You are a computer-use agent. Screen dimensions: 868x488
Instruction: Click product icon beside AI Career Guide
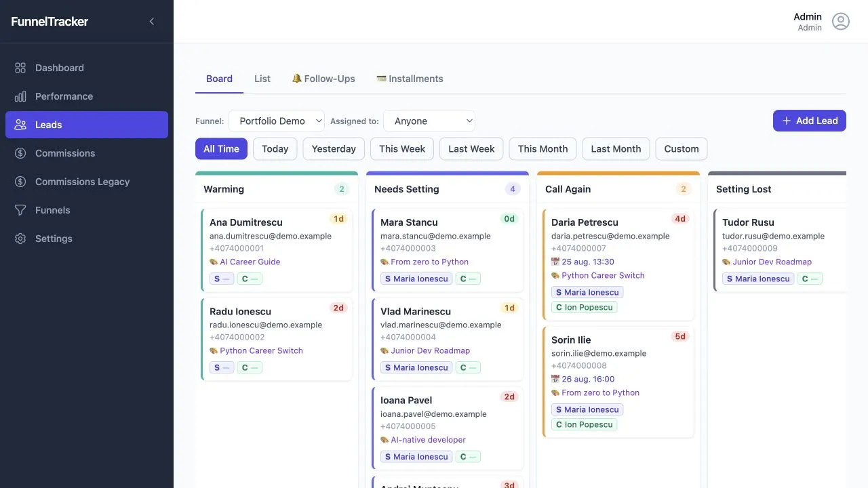click(214, 262)
